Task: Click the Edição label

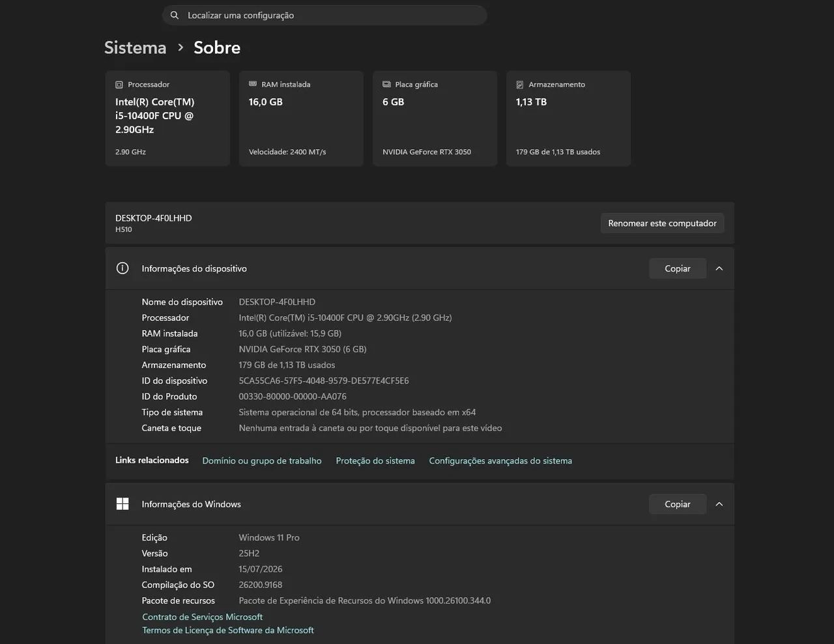Action: coord(154,538)
